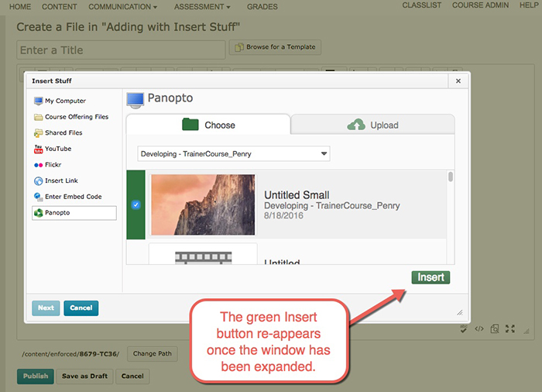Select My Computer source icon

tap(39, 101)
